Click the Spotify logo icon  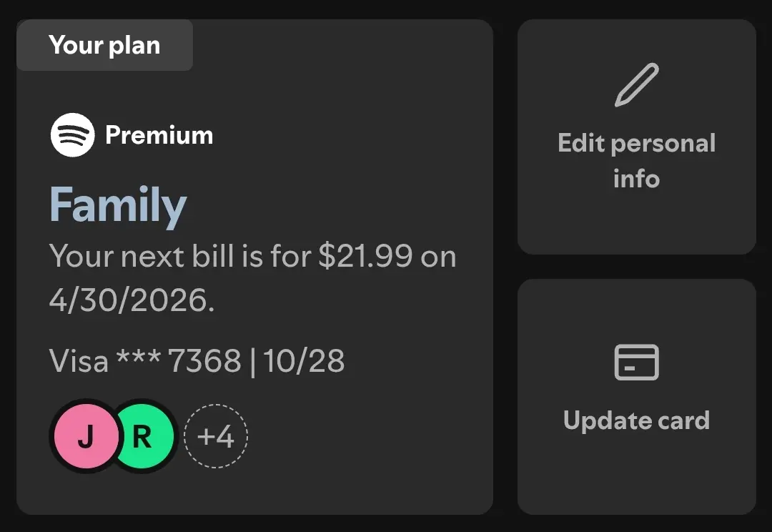click(72, 135)
